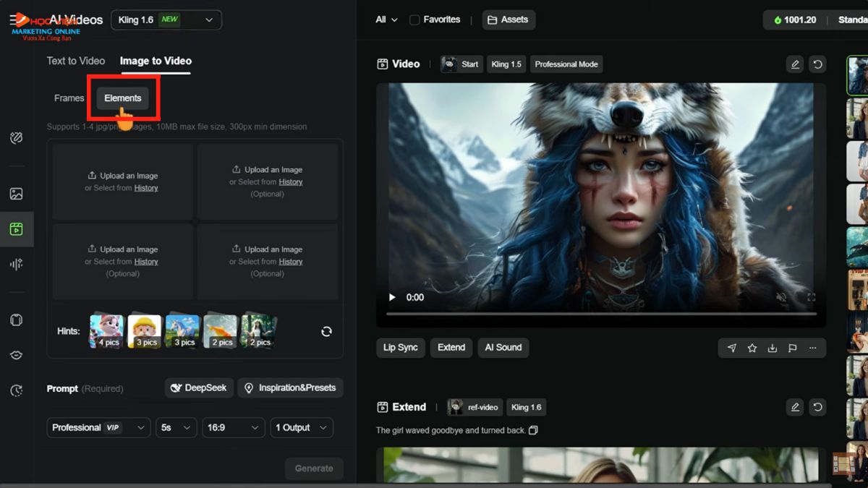
Task: Select the woman '2 pics' hint thumbnail
Action: 258,331
